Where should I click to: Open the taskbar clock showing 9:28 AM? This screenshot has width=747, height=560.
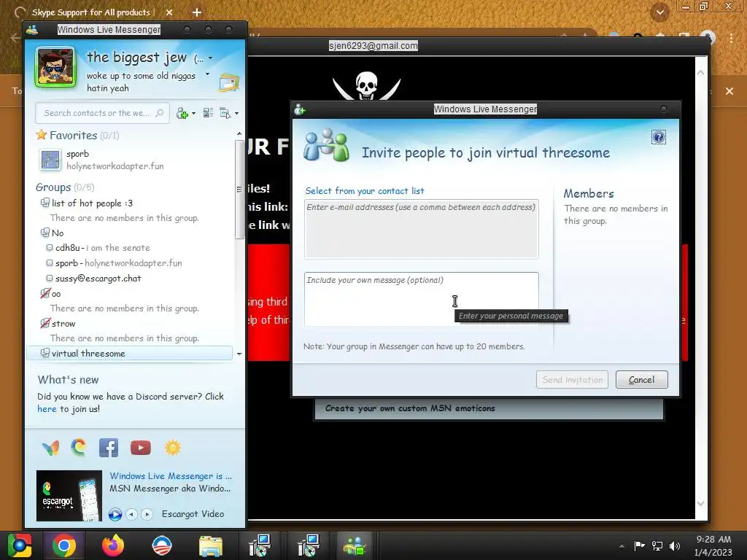[x=713, y=545]
